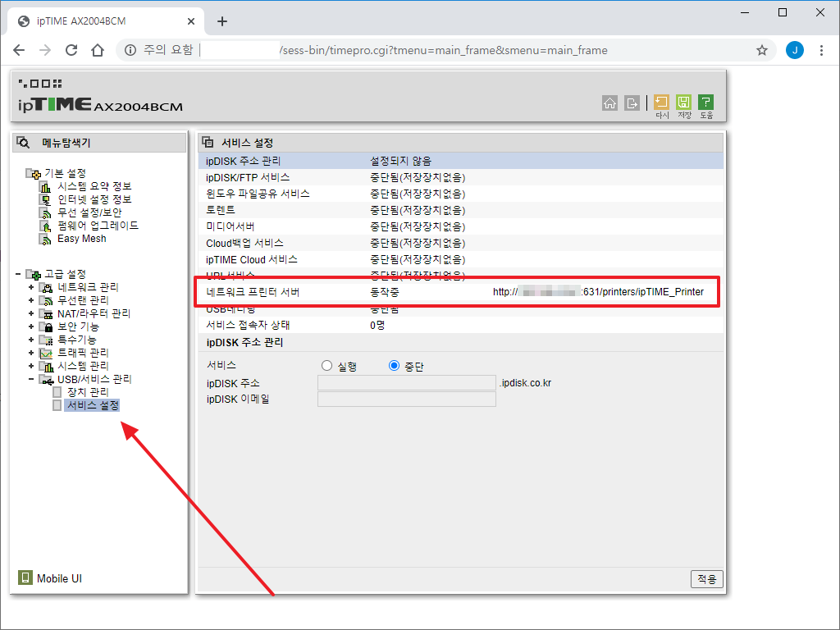Select the Cloud백업 서비스 row

[461, 243]
